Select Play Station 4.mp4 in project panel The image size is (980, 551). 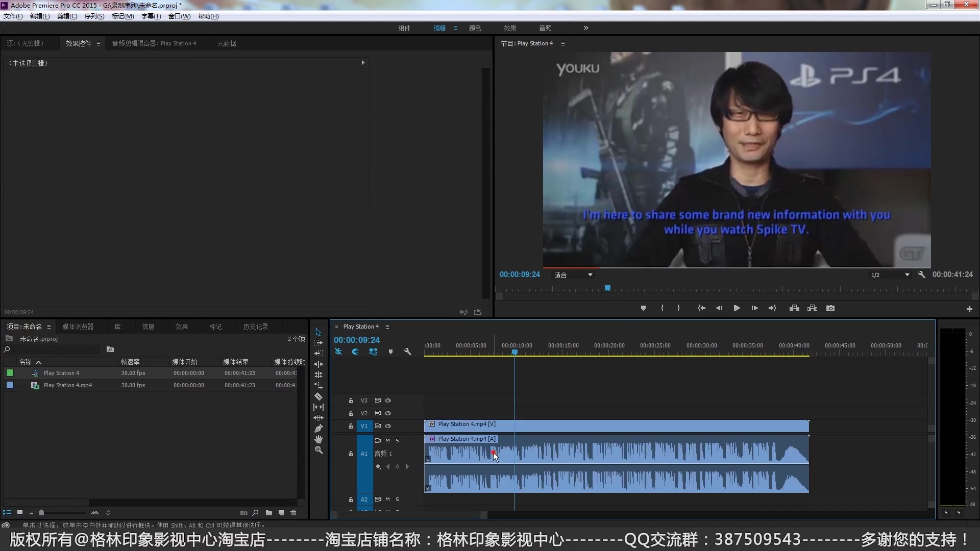(67, 386)
